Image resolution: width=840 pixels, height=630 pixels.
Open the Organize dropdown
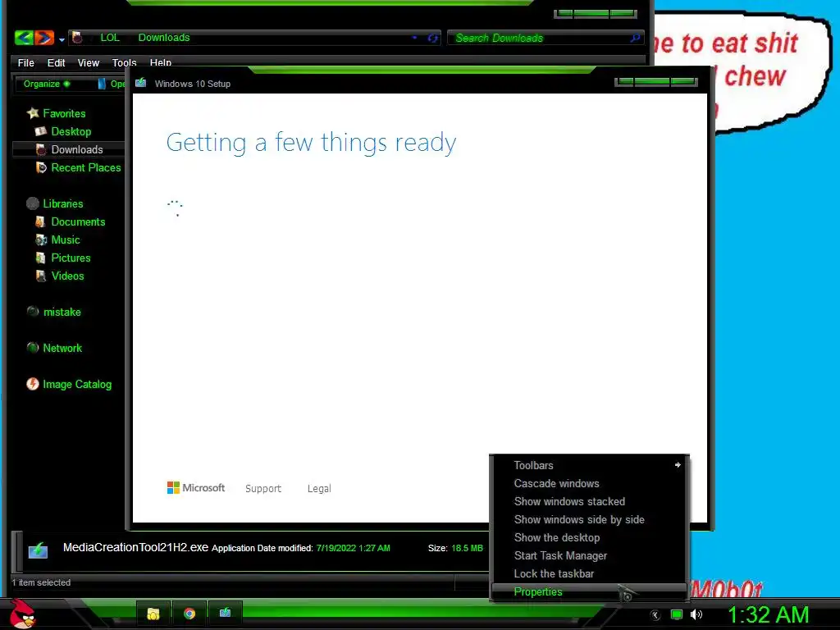point(47,84)
